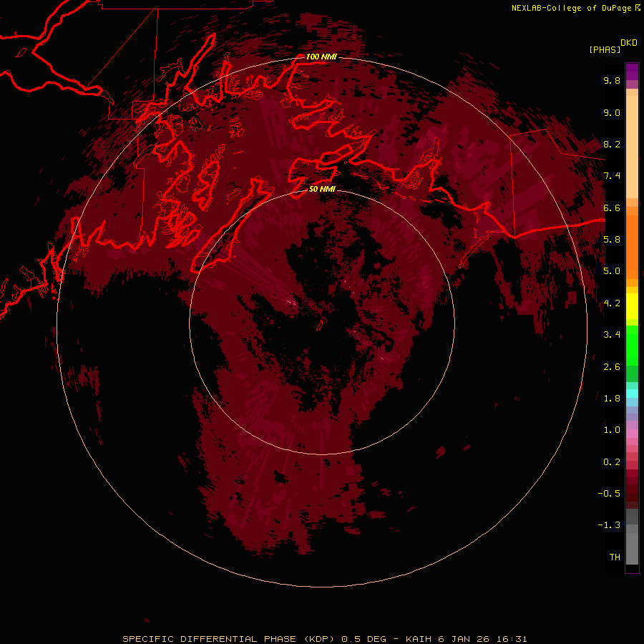Click the 16:31 timestamp in caption
Image resolution: width=644 pixels, height=644 pixels.
(x=510, y=639)
